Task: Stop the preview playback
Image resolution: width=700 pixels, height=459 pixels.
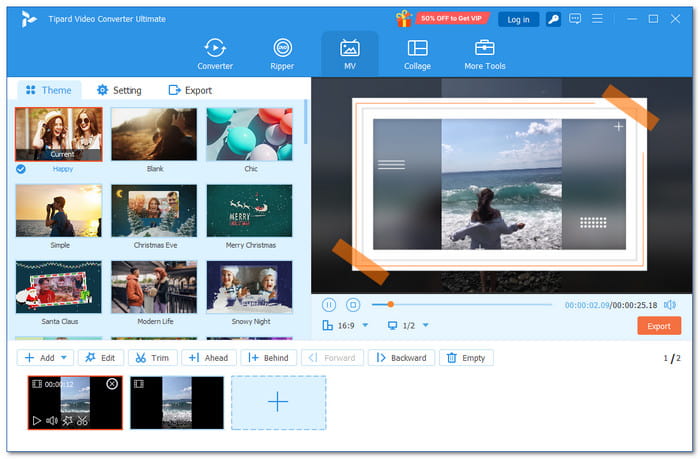Action: [353, 305]
